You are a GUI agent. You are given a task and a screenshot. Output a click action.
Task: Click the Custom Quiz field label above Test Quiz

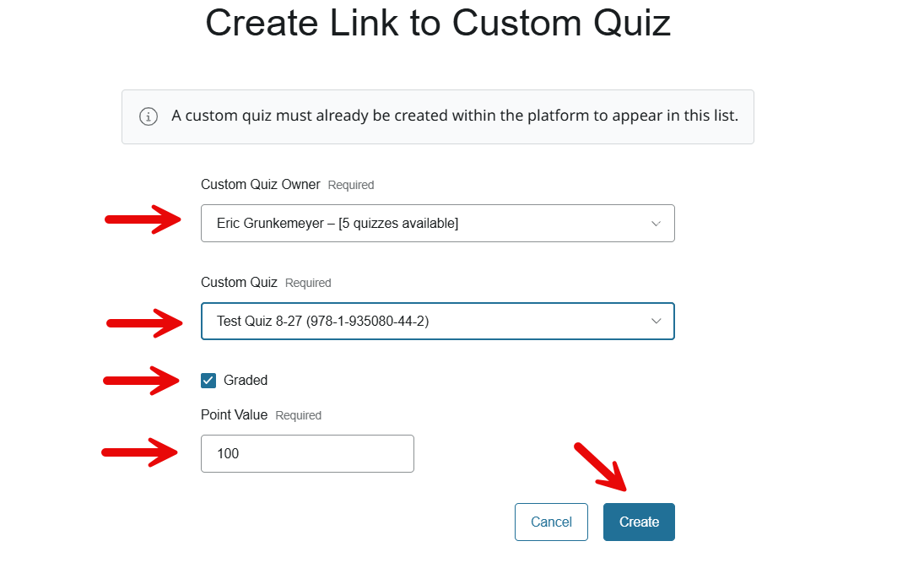[240, 283]
